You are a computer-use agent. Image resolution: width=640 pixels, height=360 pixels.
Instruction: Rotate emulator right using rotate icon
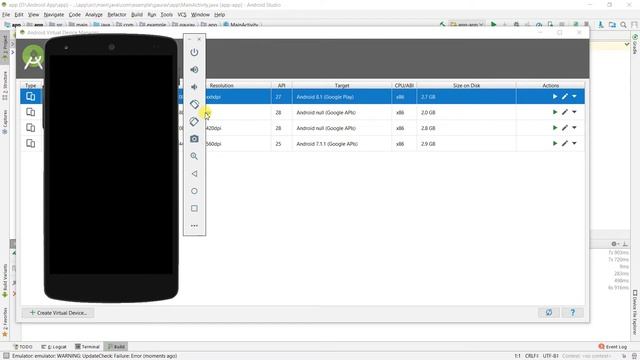(194, 122)
